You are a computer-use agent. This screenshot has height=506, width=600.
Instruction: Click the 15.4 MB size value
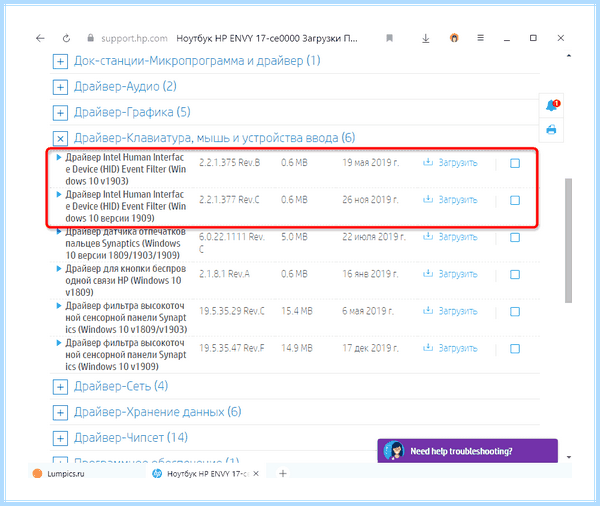tap(297, 311)
